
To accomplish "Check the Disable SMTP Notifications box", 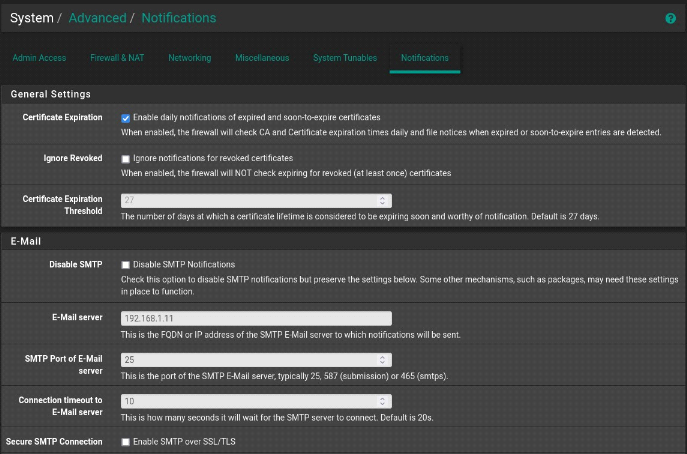I will tap(126, 265).
